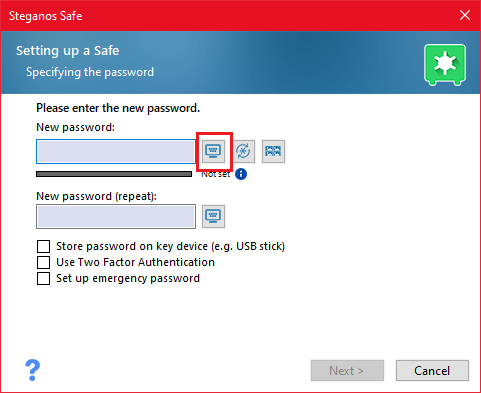The height and width of the screenshot is (393, 481).
Task: Click the Setting up a Safe heading
Action: tap(68, 51)
